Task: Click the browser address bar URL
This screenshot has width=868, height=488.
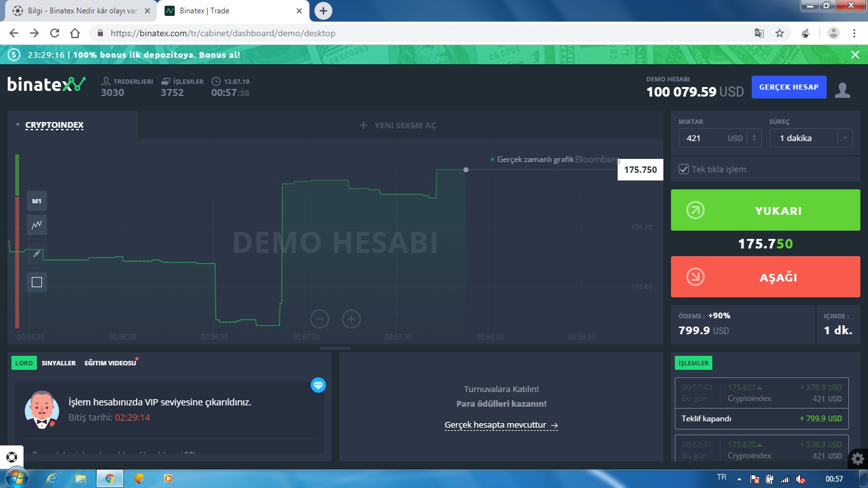Action: 222,33
